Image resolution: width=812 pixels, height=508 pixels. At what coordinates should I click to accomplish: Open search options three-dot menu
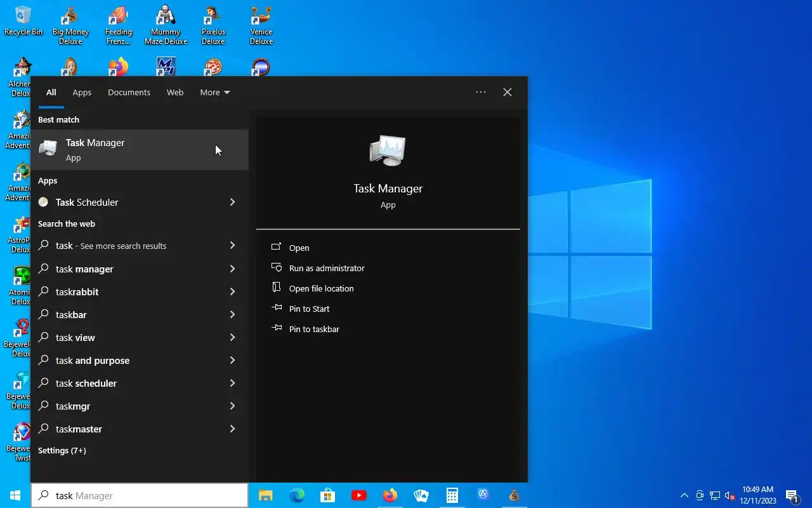click(481, 92)
